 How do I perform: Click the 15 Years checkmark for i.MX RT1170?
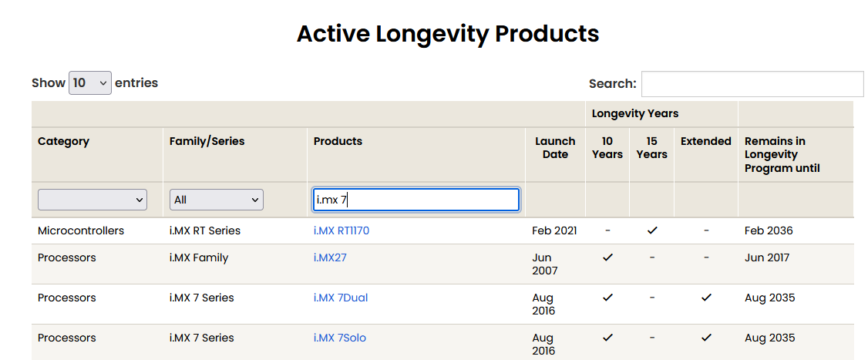tap(652, 231)
